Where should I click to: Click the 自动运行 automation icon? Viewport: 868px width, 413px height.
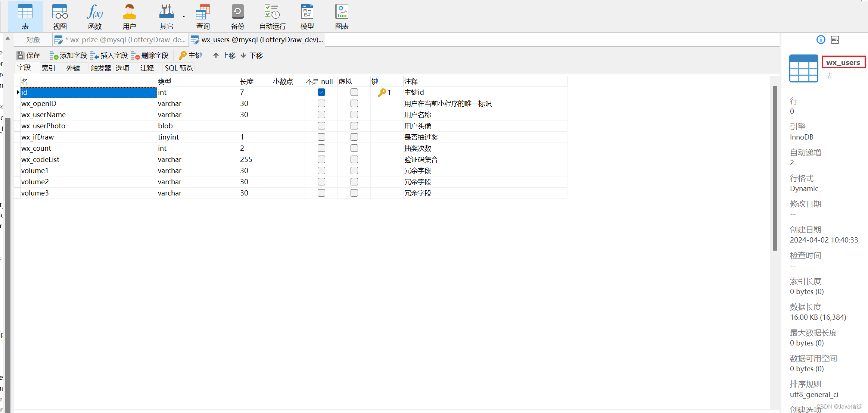pos(272,16)
